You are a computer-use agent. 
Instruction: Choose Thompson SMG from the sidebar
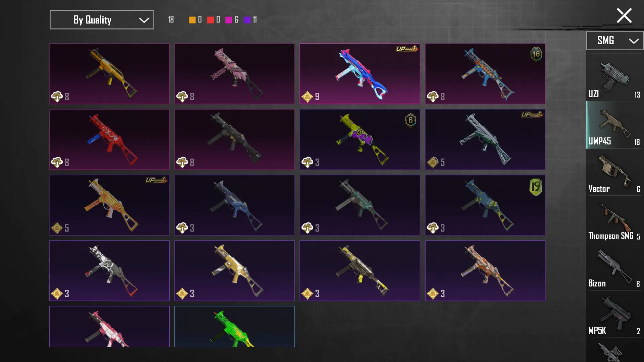point(614,219)
